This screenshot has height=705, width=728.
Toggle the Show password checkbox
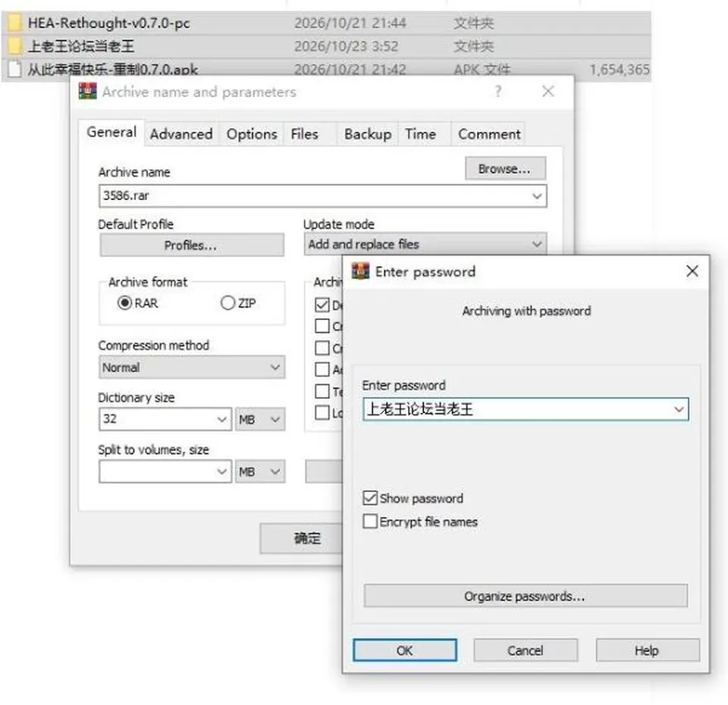(370, 498)
